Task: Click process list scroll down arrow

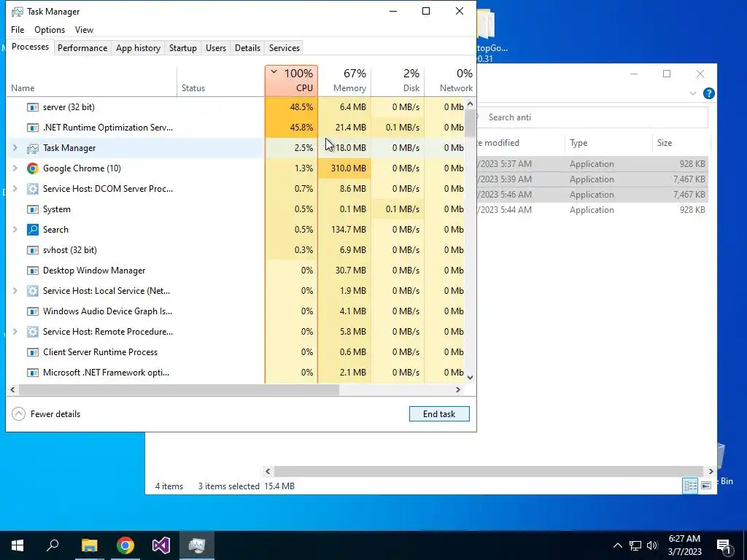Action: pyautogui.click(x=471, y=378)
